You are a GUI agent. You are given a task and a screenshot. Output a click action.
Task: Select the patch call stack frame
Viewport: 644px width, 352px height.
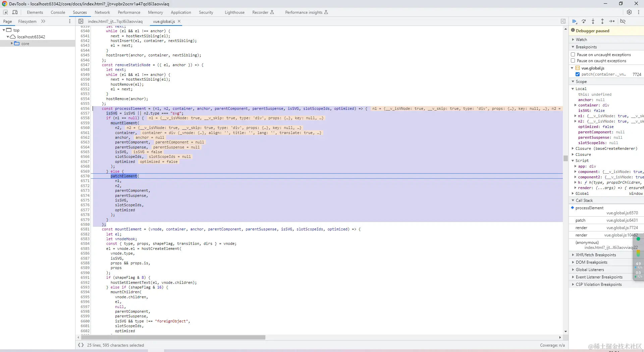(x=606, y=220)
